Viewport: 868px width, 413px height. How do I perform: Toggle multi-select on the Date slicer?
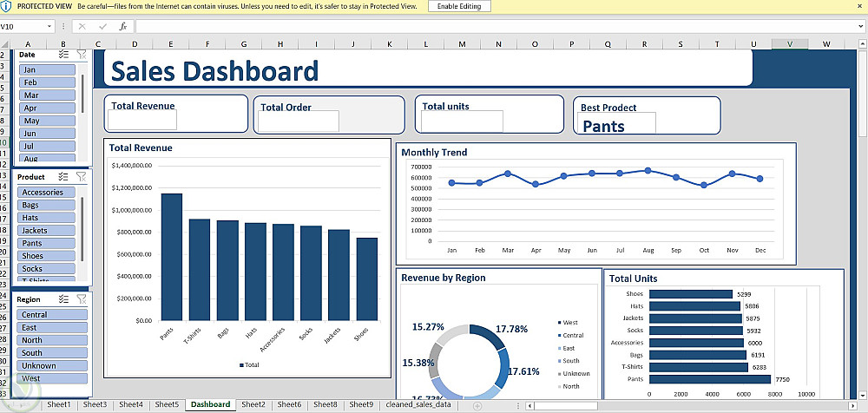[x=63, y=55]
